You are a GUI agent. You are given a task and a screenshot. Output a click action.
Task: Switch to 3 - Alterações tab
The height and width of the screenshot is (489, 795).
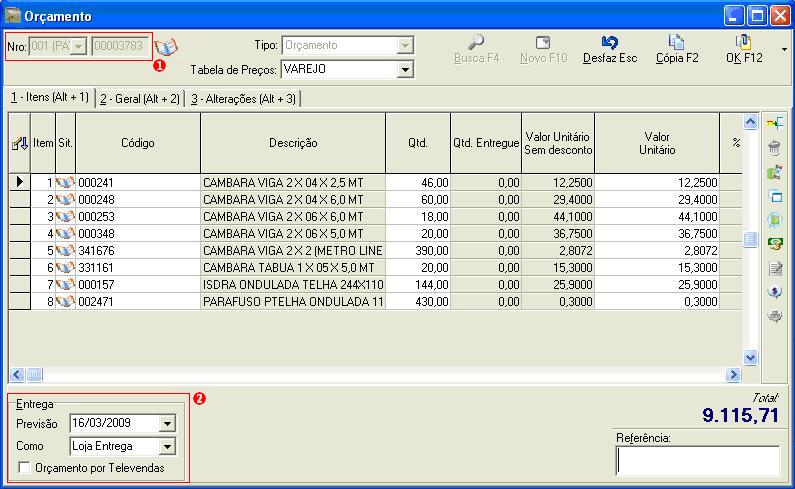pos(244,99)
